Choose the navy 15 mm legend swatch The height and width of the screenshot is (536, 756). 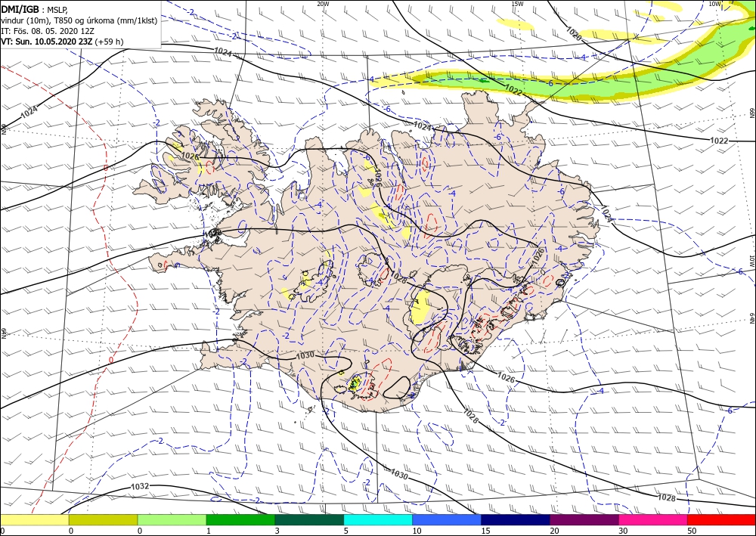coord(516,520)
